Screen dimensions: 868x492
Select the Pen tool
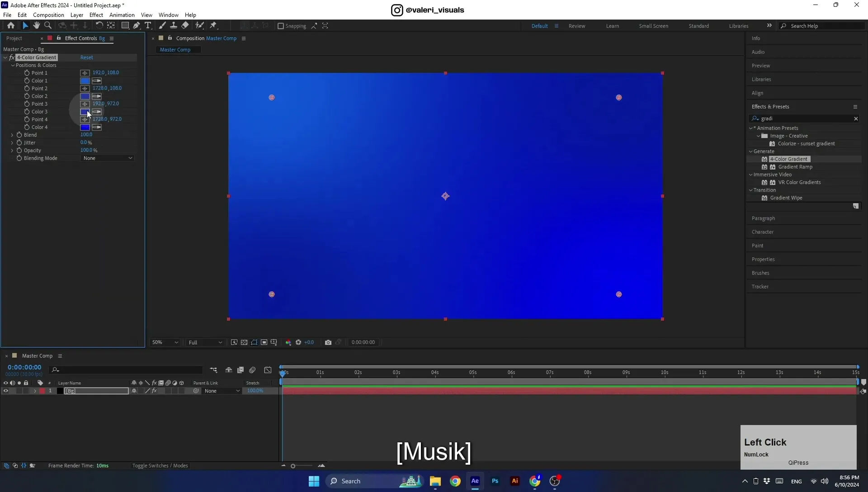pyautogui.click(x=137, y=26)
